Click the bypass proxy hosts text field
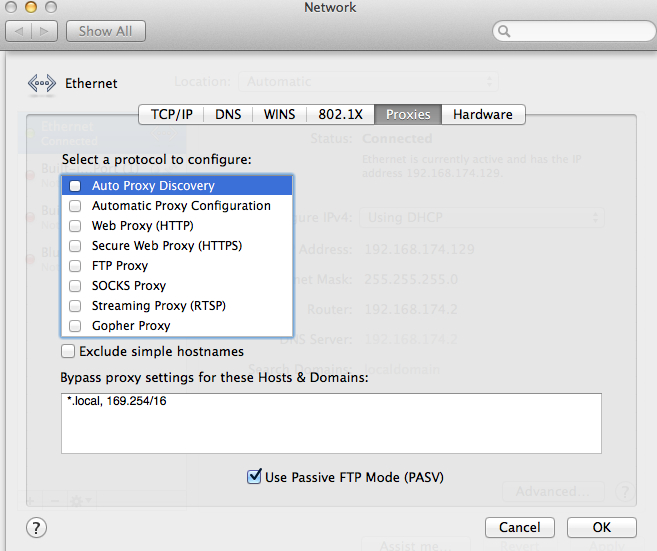 point(330,423)
